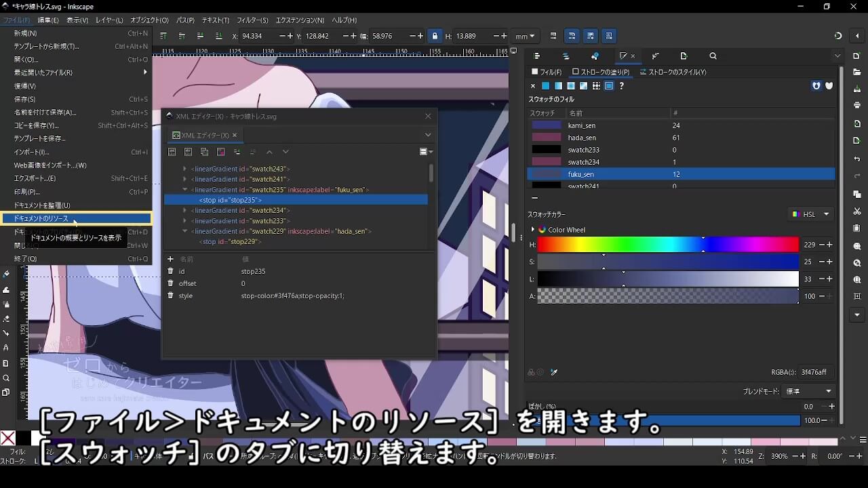Click new text node icon in XML Editor
This screenshot has width=868, height=488.
[189, 152]
